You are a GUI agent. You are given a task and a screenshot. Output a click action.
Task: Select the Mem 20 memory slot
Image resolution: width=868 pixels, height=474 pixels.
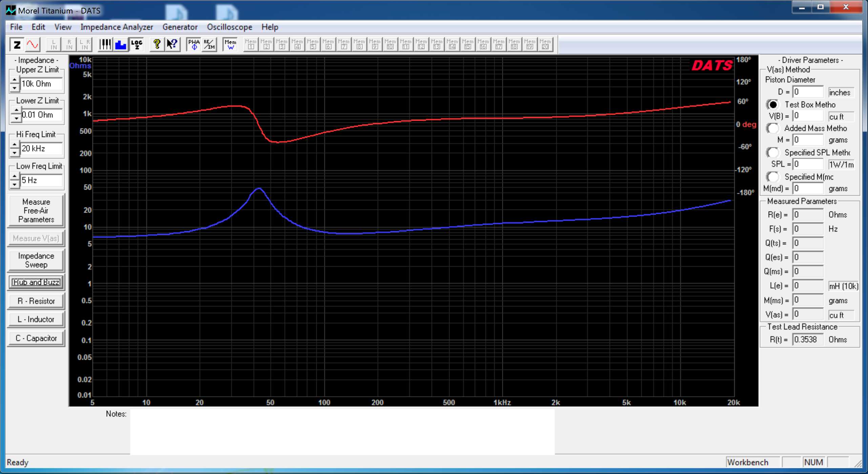point(545,44)
